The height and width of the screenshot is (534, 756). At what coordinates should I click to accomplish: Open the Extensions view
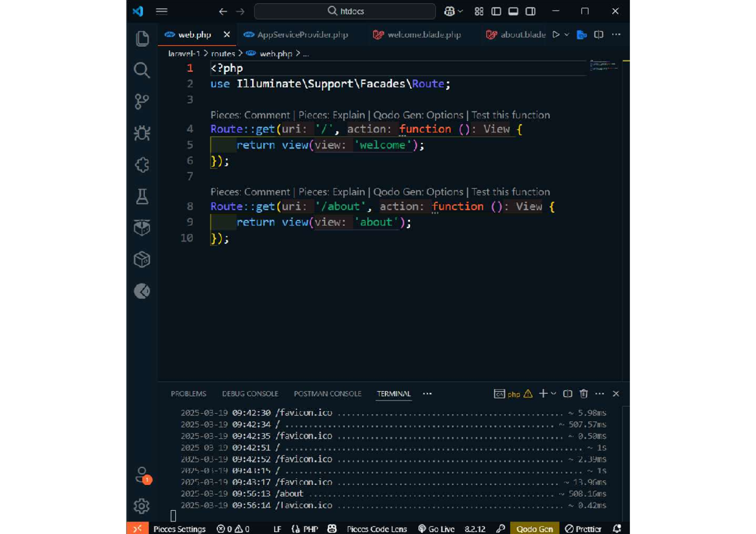point(141,164)
